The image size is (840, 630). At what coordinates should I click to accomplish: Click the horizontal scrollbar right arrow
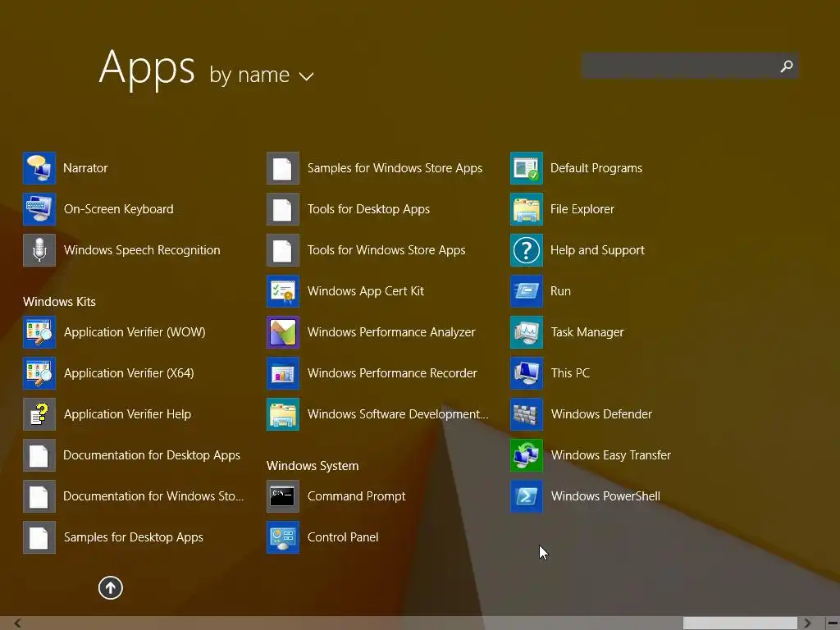pyautogui.click(x=807, y=623)
